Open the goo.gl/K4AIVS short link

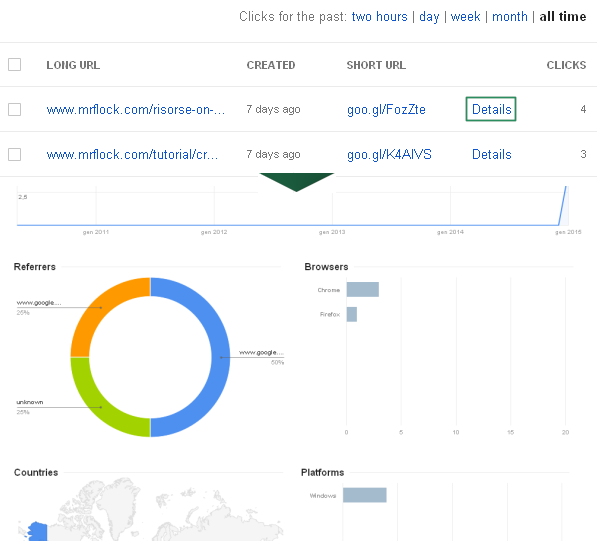tap(389, 155)
